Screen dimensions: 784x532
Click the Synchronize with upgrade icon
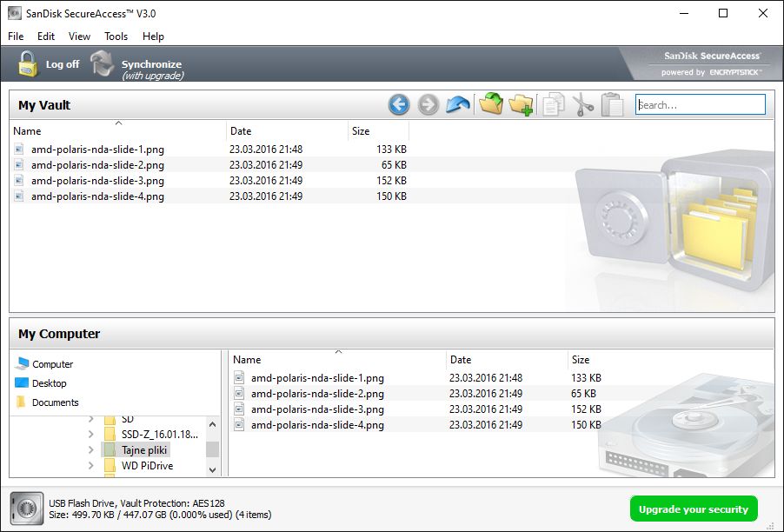103,63
